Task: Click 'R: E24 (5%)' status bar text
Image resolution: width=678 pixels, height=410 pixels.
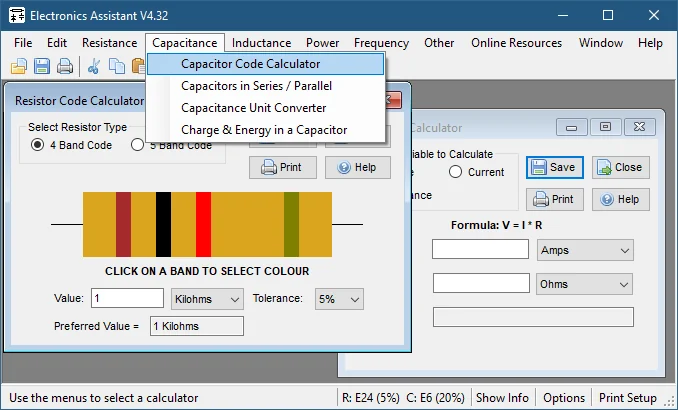Action: (x=371, y=398)
